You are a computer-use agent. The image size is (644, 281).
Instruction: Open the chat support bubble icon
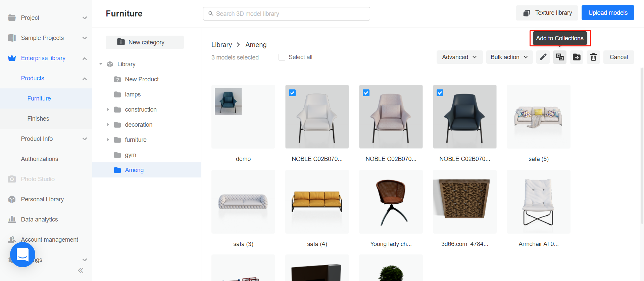pos(22,255)
